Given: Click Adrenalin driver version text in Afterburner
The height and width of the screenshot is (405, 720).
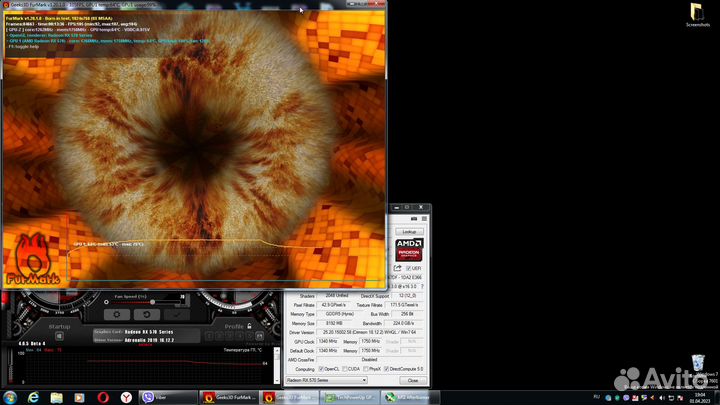Looking at the screenshot, I should point(149,340).
